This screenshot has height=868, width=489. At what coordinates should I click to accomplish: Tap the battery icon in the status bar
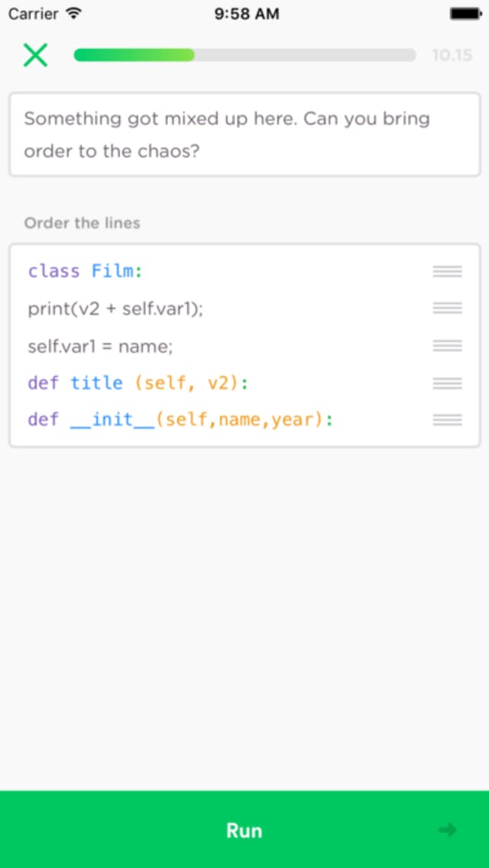click(x=465, y=14)
